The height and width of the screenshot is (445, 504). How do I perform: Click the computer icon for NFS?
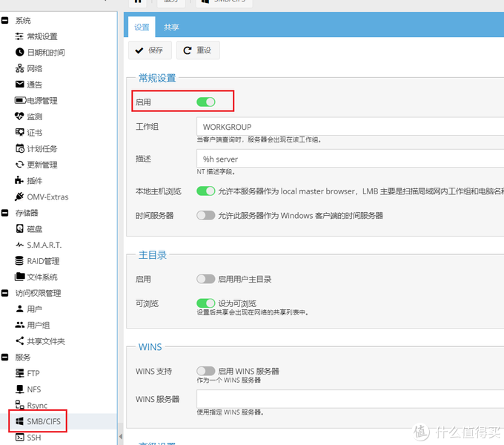click(x=19, y=389)
